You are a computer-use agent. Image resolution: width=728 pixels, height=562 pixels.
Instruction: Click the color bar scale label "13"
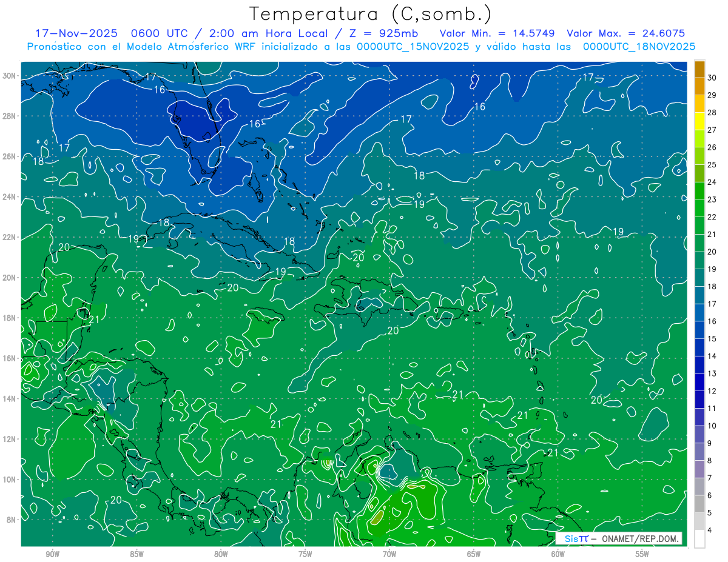(712, 373)
